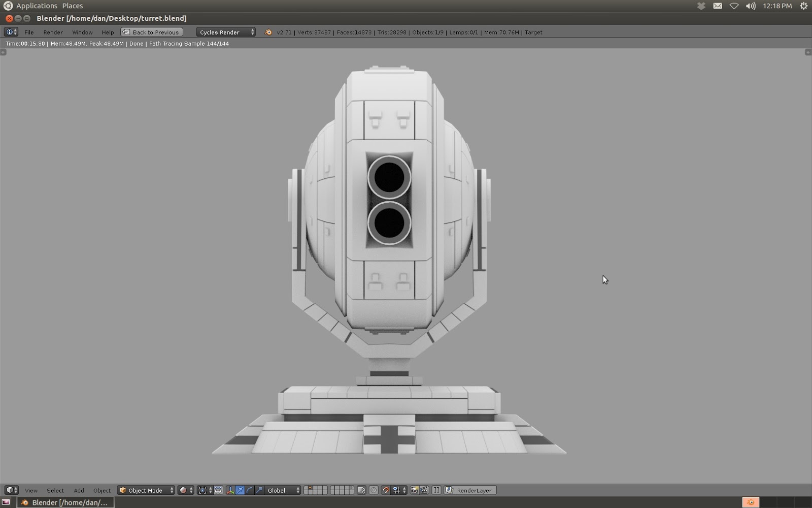Toggle the pause render preview button

coord(436,490)
